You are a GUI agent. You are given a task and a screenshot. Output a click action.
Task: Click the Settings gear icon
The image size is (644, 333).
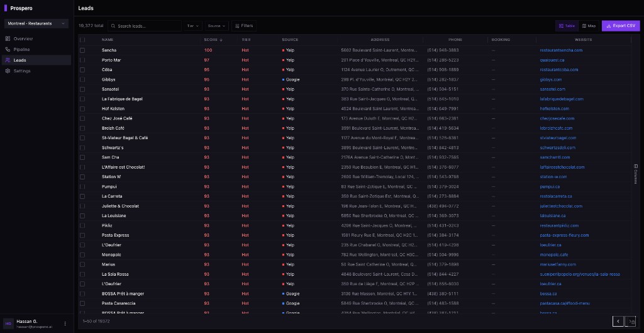(8, 71)
